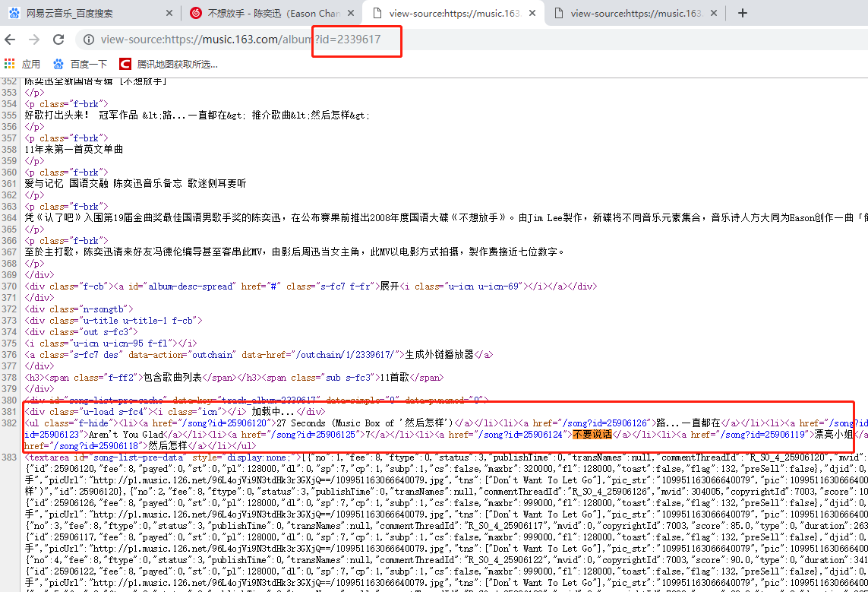Click the 加载中... text on line 381

274,412
